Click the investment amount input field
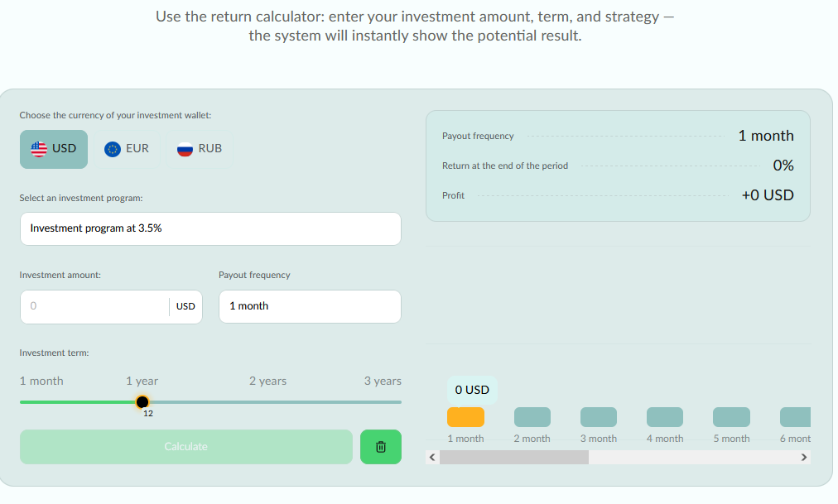The width and height of the screenshot is (838, 504). tap(95, 306)
